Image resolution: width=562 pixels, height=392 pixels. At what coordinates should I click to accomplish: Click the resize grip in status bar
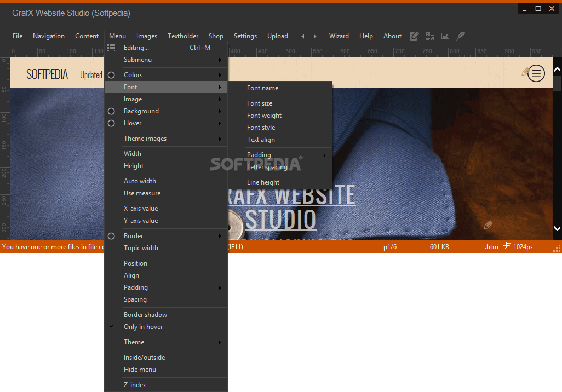(557, 249)
